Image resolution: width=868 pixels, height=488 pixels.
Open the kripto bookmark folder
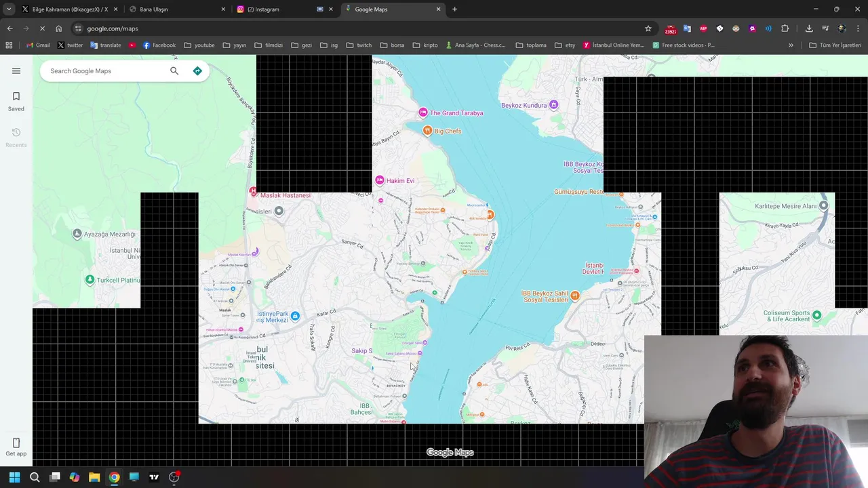425,45
